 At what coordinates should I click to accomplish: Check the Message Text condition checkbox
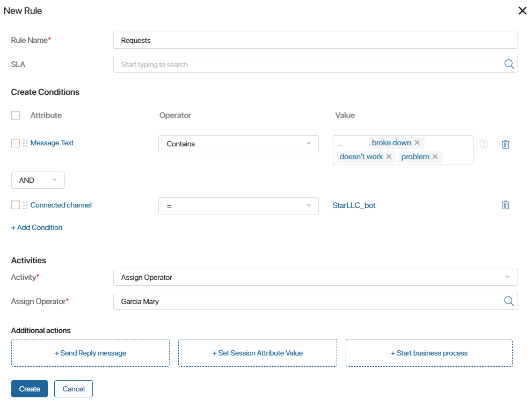coord(16,143)
